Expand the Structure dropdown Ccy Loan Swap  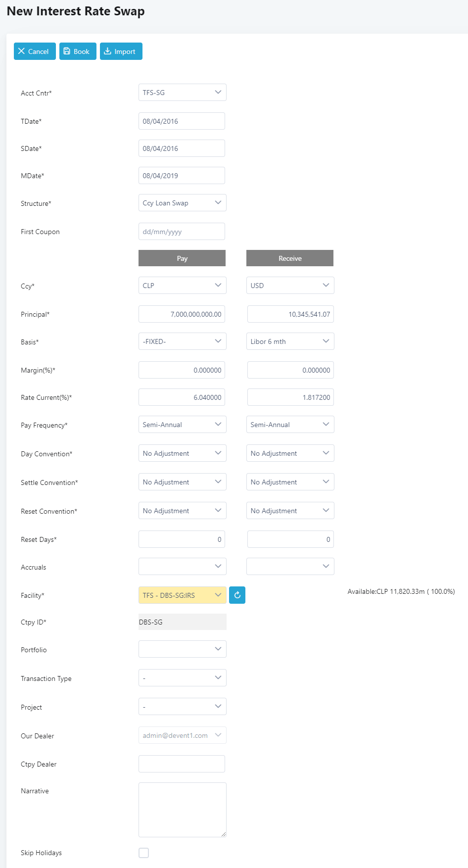[x=183, y=203]
